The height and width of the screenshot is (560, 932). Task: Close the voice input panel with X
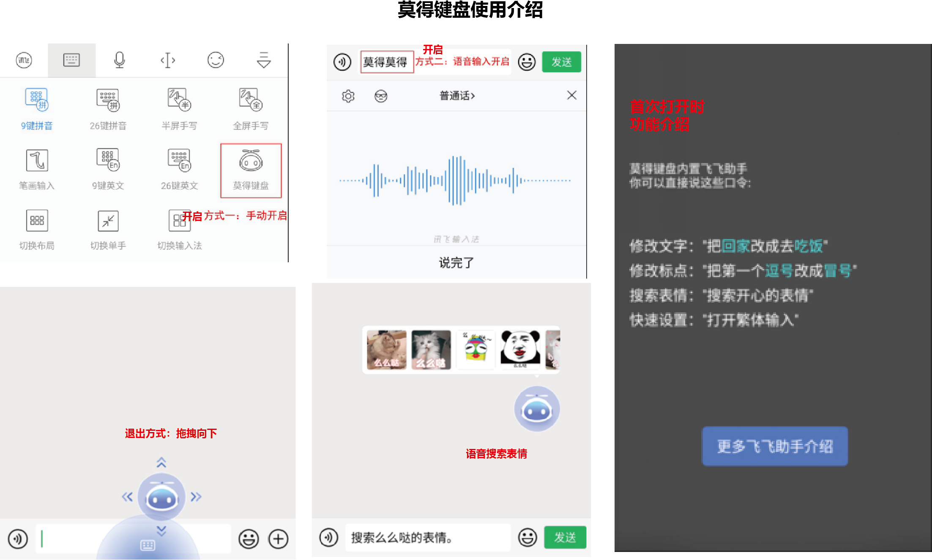click(x=572, y=95)
